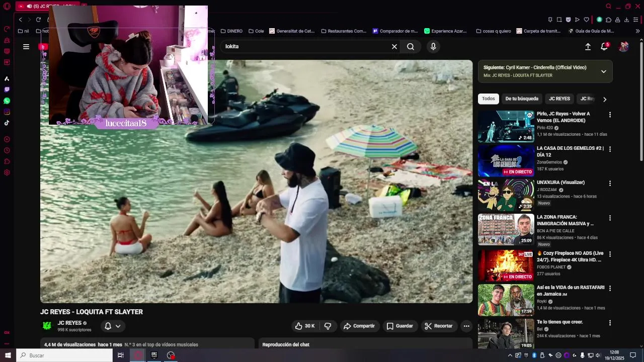This screenshot has height=362, width=644.
Task: Open the DINERO bookmarks folder
Action: tap(231, 31)
